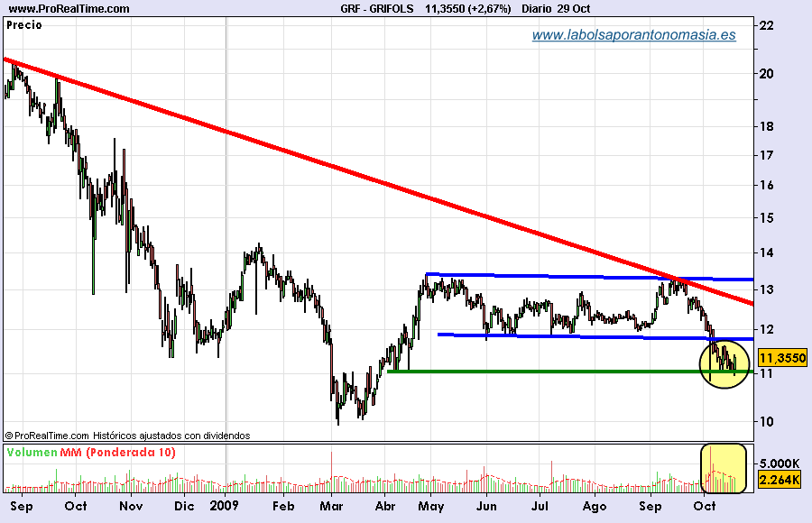Click the Dic label on time axis
812x523 pixels.
(x=184, y=506)
